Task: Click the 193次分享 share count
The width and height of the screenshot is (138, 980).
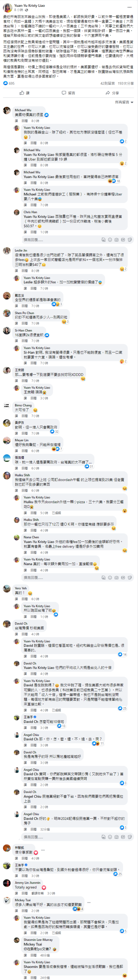Action: pos(126,83)
